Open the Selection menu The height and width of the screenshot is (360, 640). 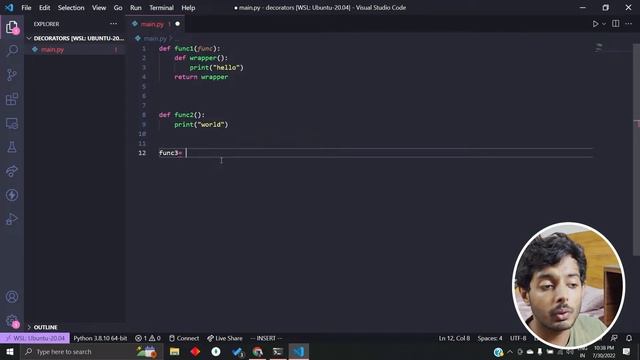click(71, 8)
